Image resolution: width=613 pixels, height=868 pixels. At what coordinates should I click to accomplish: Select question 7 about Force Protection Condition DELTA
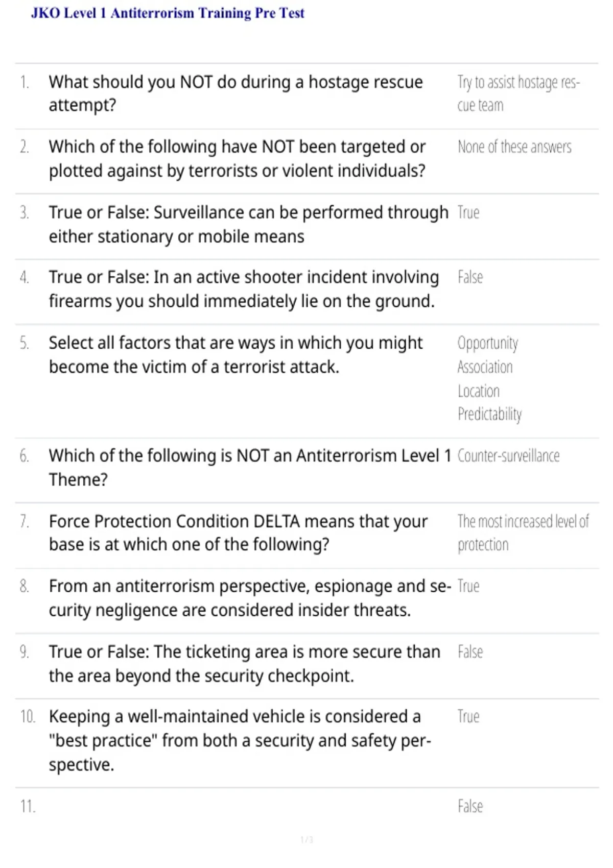point(238,533)
